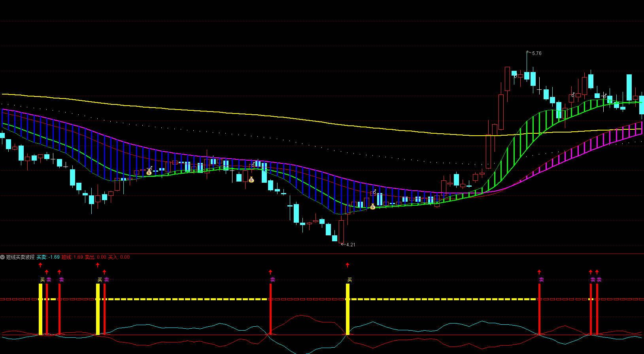
Task: Select the rightmost red 卖 signal bar
Action: click(x=597, y=309)
